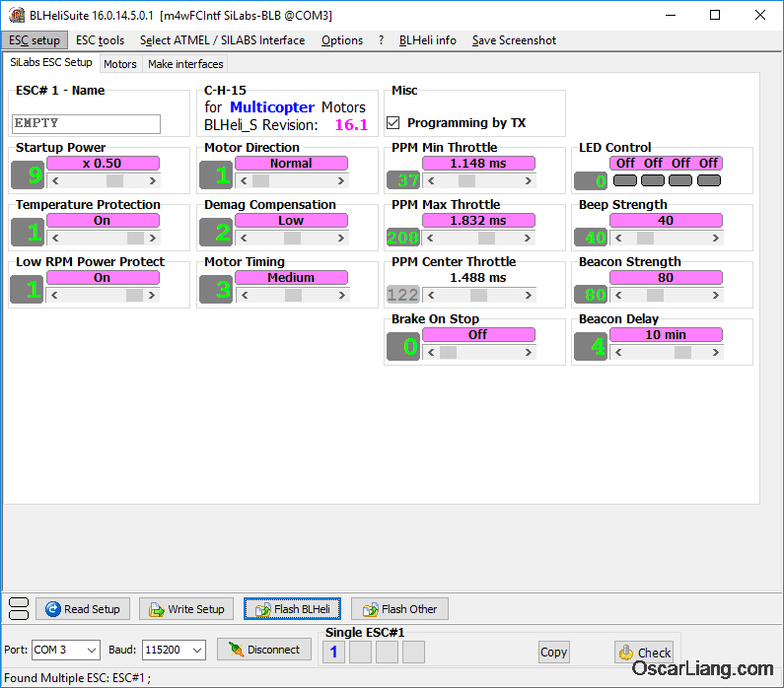Click the Read Setup button
The height and width of the screenshot is (688, 784).
tap(83, 609)
